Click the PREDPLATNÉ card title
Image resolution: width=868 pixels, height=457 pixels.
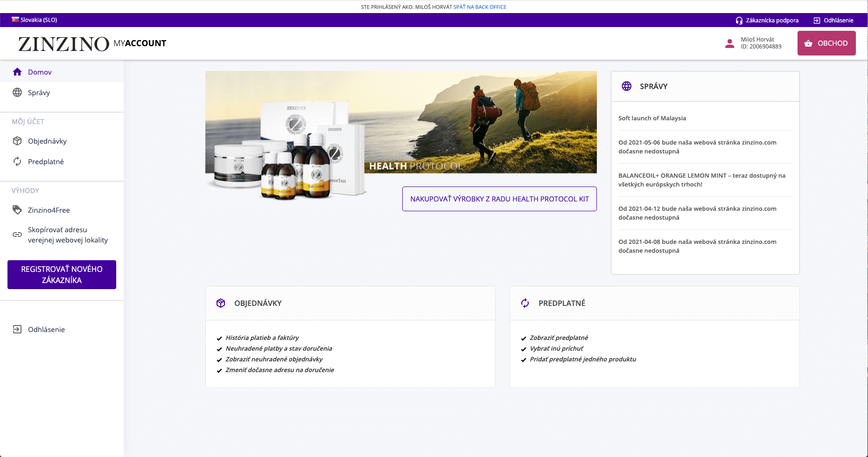pos(562,303)
